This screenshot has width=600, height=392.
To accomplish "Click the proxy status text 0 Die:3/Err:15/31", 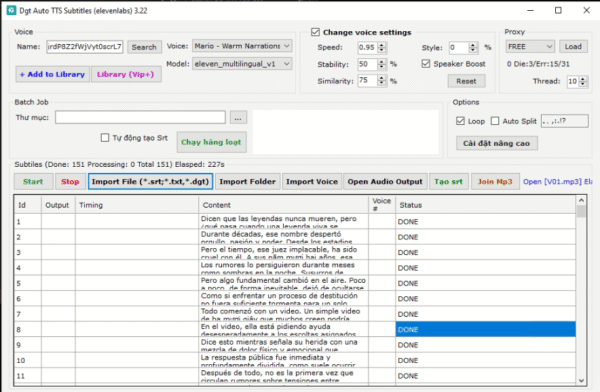I will point(538,64).
